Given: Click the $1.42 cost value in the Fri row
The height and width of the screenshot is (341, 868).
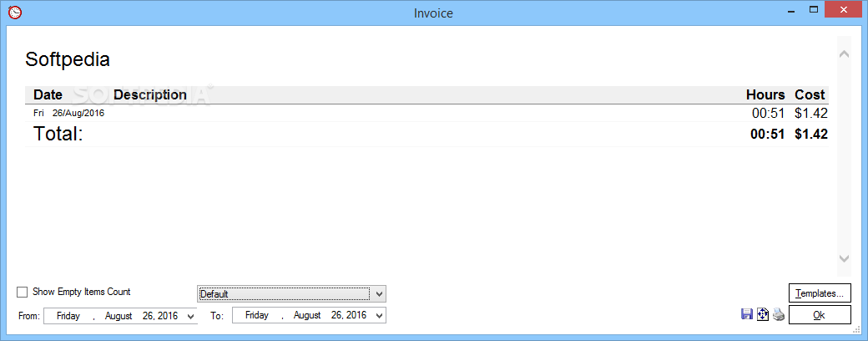Looking at the screenshot, I should click(811, 113).
